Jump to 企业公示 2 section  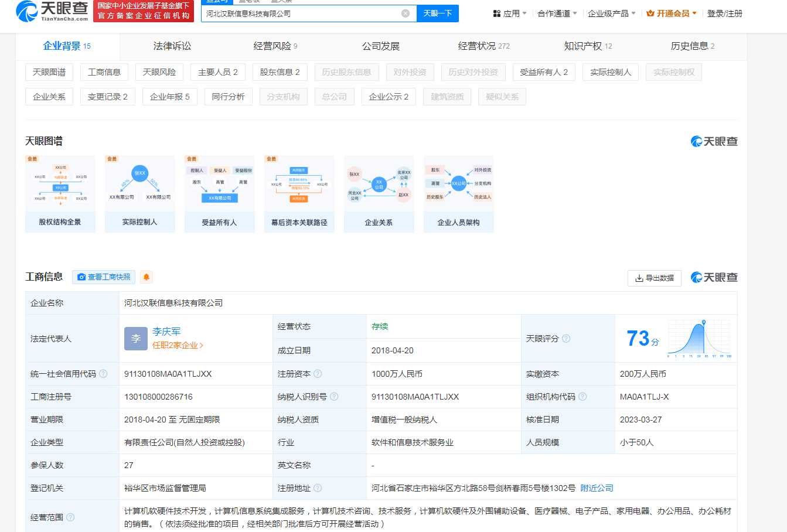pos(389,97)
